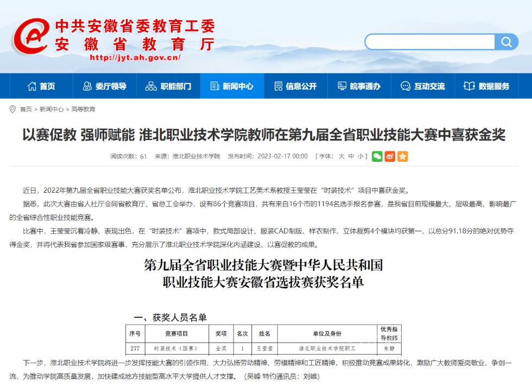Click the article headline 以赛促教 强师赋能

click(x=264, y=135)
